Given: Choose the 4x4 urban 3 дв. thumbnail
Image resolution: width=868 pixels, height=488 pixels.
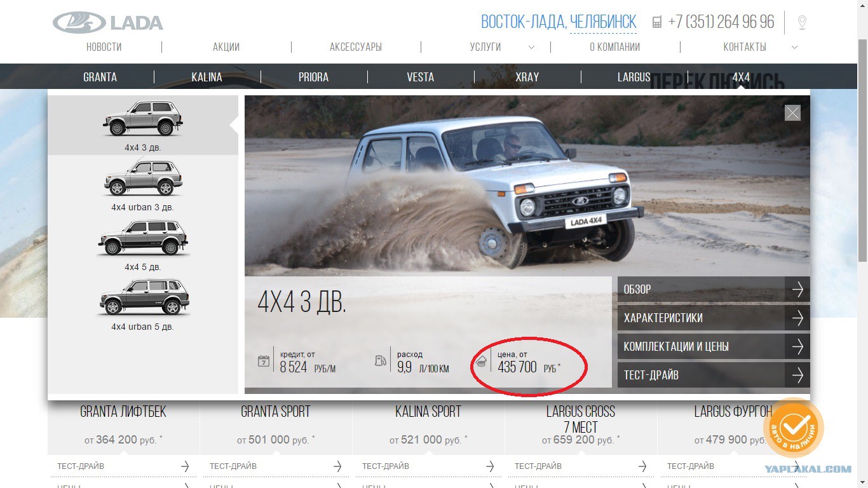Looking at the screenshot, I should pos(143,185).
